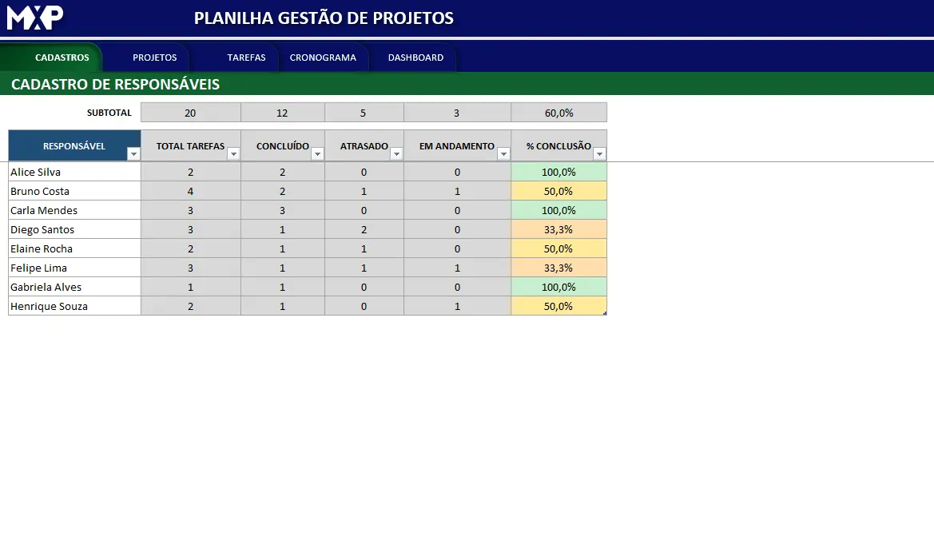Switch to the PROJETOS tab
The width and height of the screenshot is (934, 560).
click(155, 58)
